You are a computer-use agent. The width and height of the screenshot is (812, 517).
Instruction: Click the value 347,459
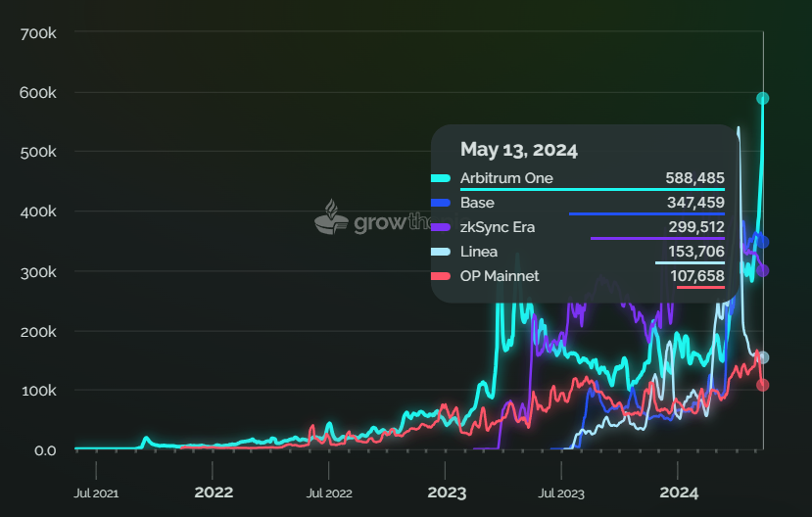(695, 203)
